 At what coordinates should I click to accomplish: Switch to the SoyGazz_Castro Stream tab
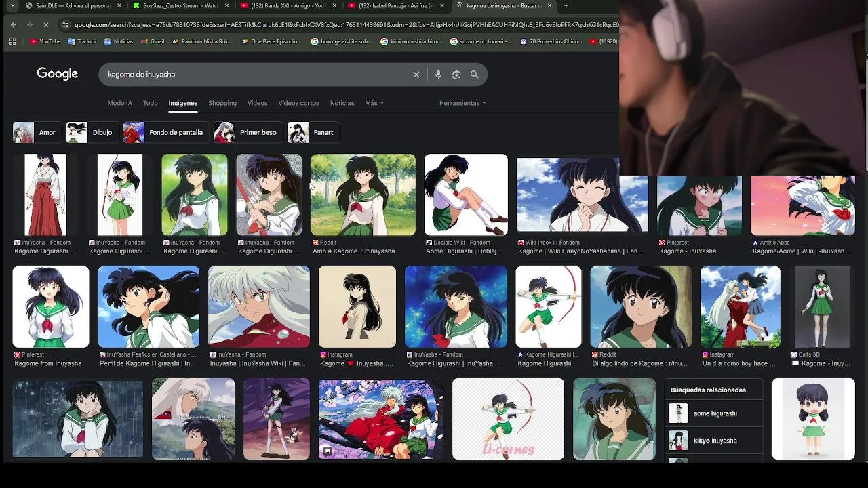point(180,5)
